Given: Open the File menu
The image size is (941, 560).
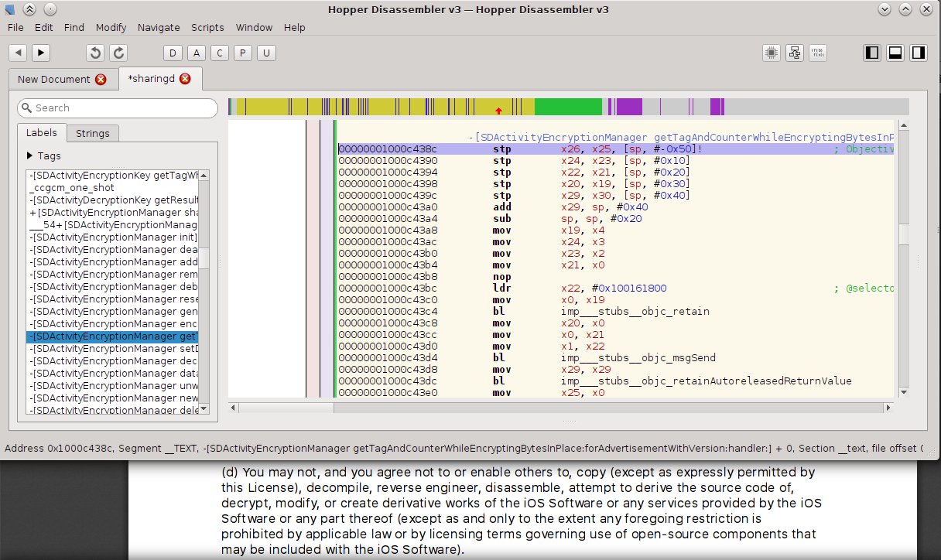Looking at the screenshot, I should tap(16, 27).
